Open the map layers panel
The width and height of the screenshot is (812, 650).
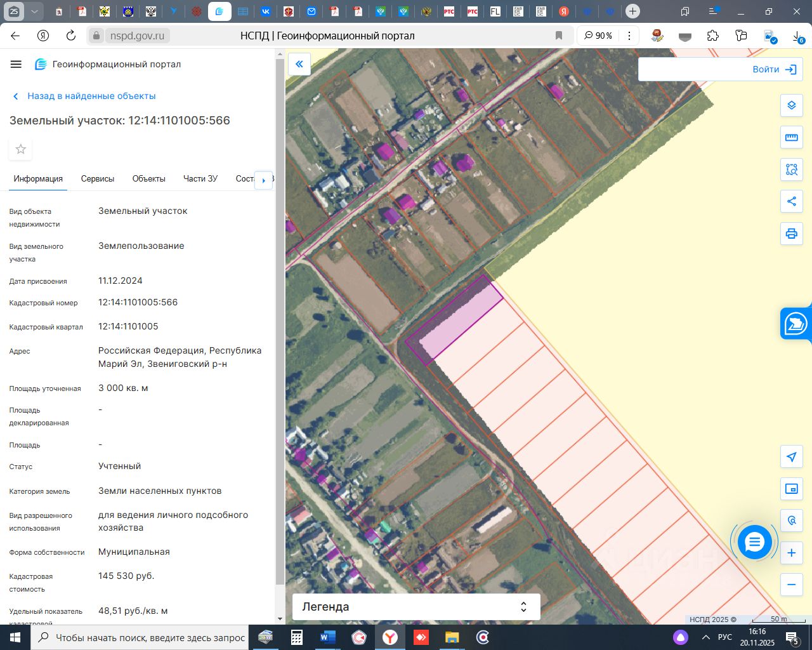[791, 105]
